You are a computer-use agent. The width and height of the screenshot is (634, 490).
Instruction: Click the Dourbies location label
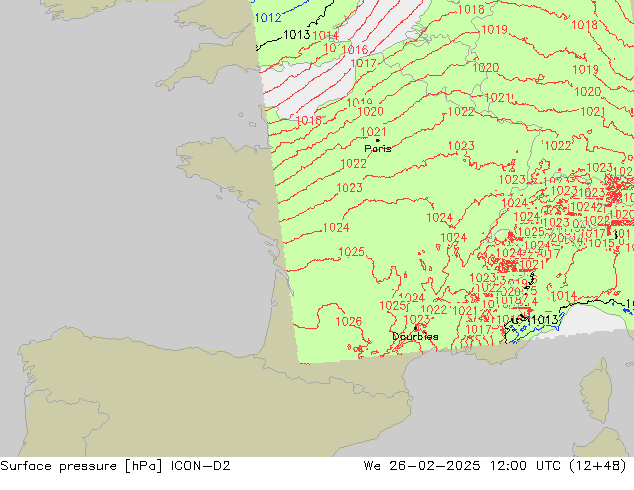pyautogui.click(x=415, y=336)
